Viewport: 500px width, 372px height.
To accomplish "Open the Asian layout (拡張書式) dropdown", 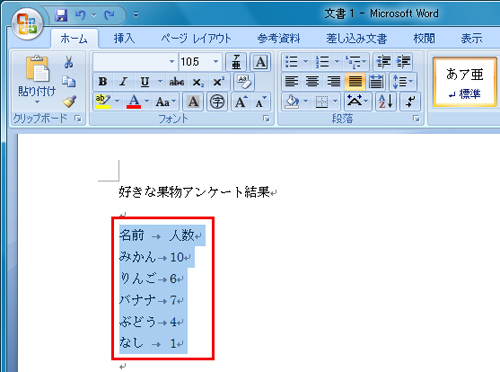I will tap(357, 101).
